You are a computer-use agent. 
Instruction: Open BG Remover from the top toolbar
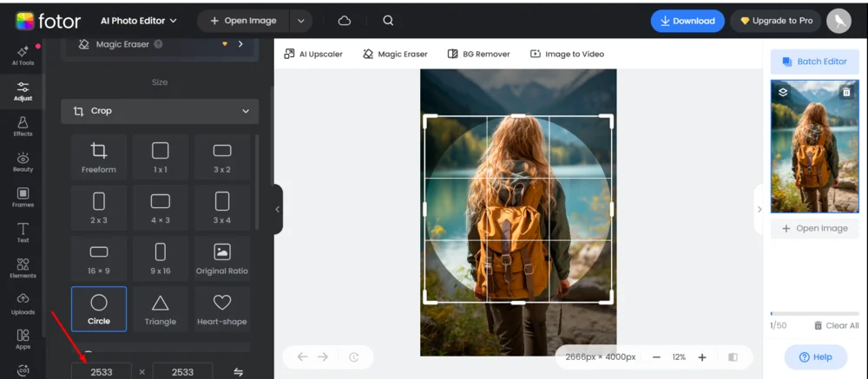point(478,54)
